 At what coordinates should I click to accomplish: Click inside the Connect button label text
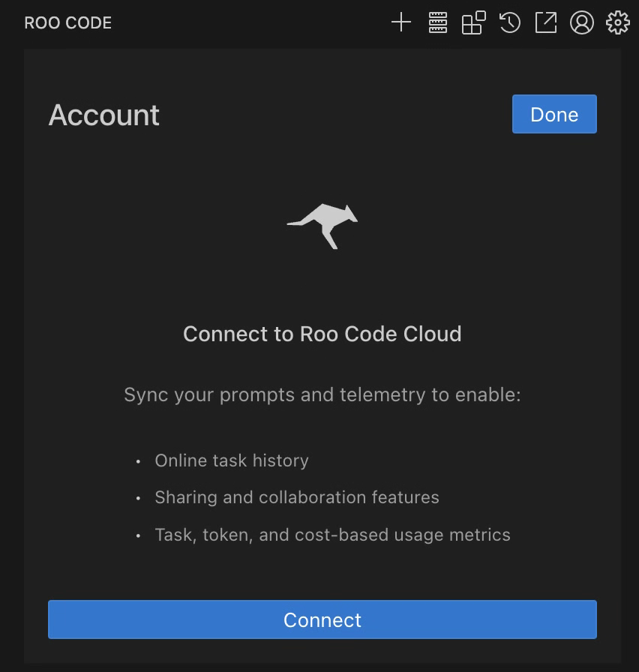click(x=322, y=619)
